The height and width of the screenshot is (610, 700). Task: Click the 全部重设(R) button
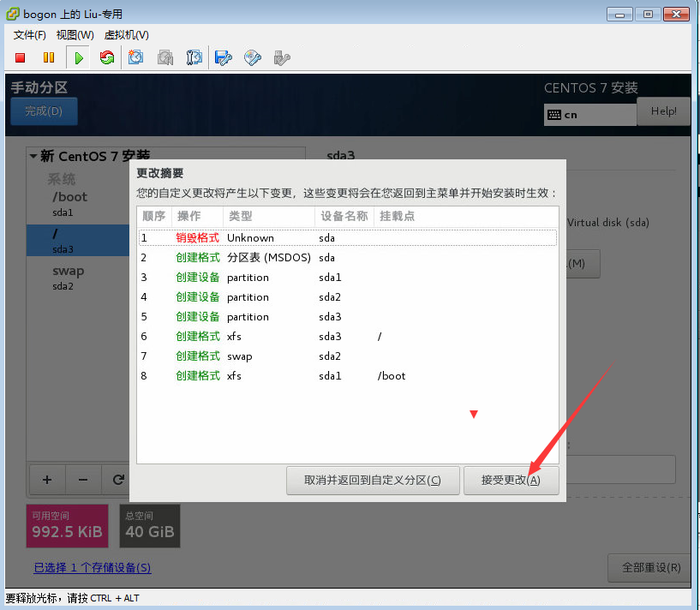click(651, 567)
